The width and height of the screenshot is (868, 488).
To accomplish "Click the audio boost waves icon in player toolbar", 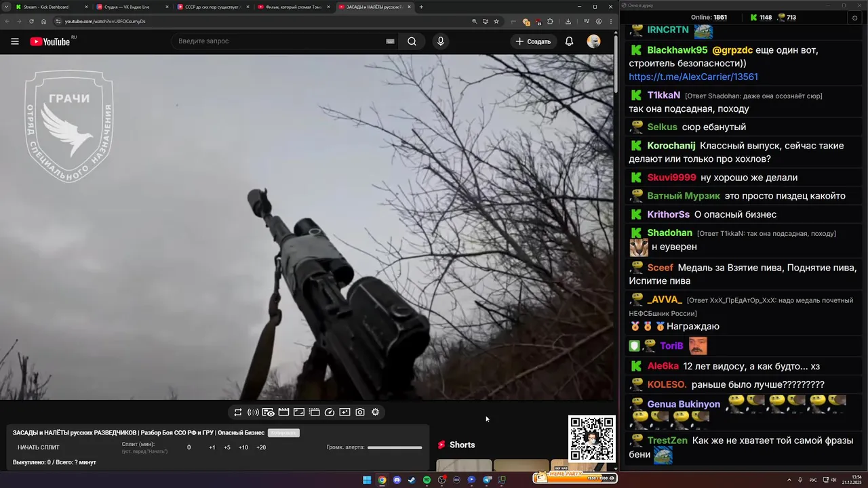I will click(x=253, y=412).
